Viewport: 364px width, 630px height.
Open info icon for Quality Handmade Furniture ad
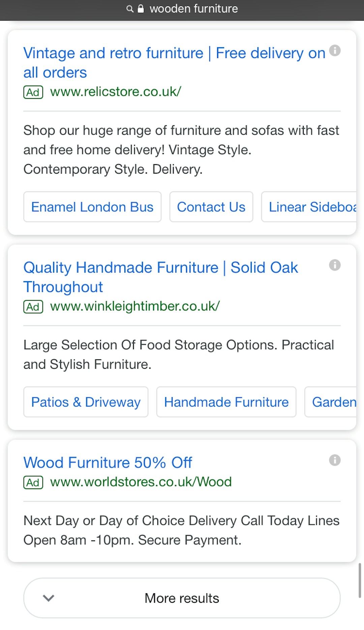click(x=335, y=265)
